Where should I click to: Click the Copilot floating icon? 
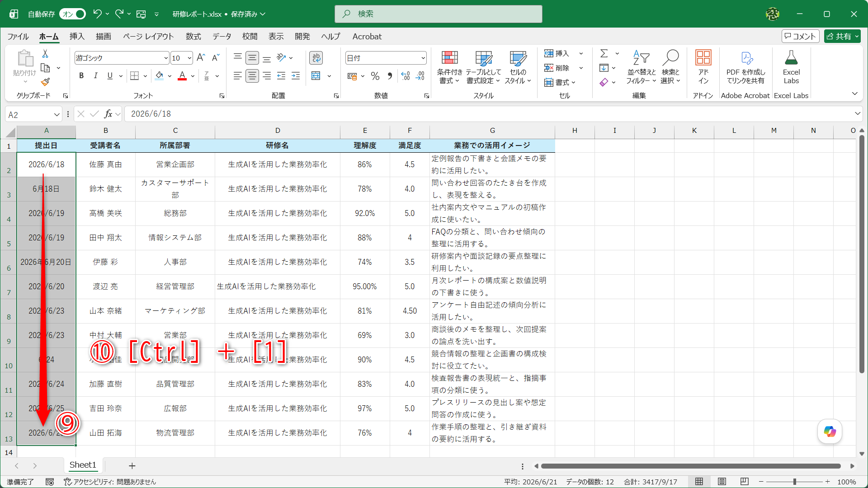click(x=830, y=432)
